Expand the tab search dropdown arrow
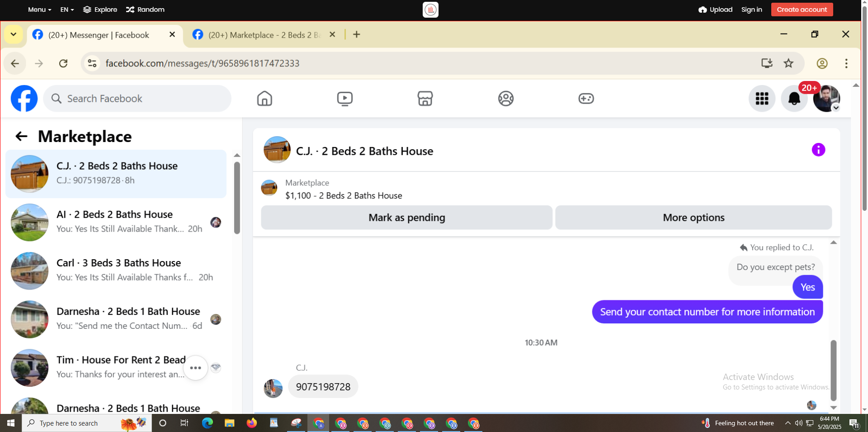 tap(14, 34)
